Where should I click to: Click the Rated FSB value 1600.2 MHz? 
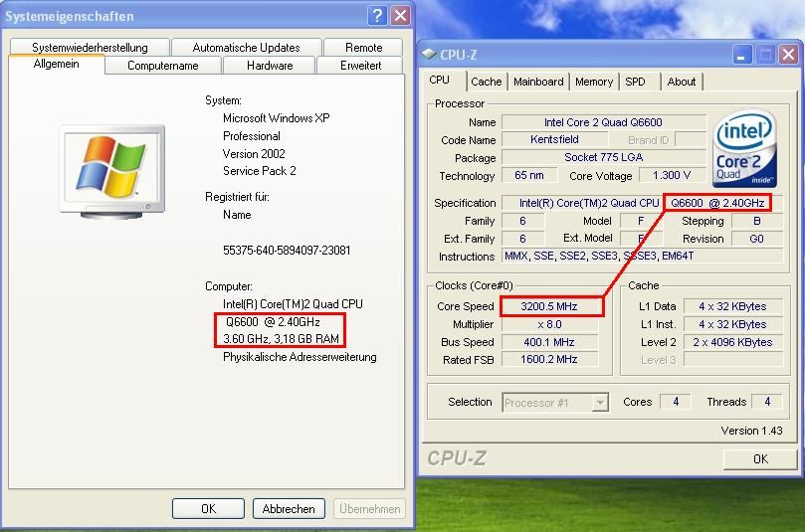click(x=549, y=359)
